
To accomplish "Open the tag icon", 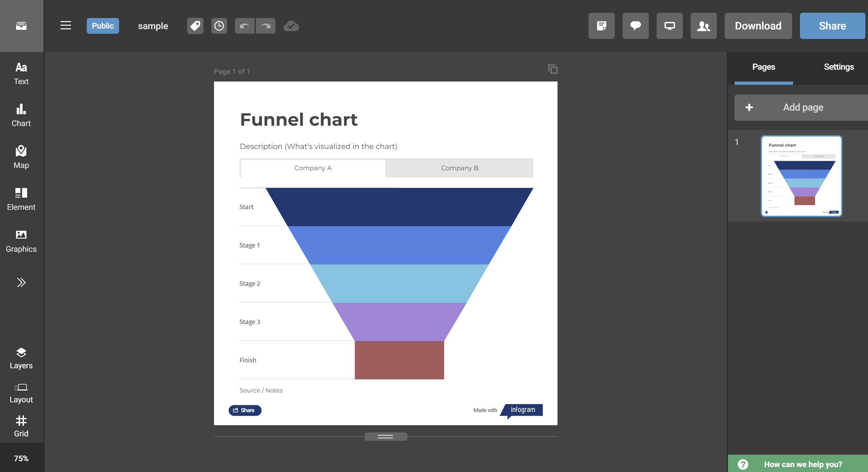I will [x=195, y=26].
